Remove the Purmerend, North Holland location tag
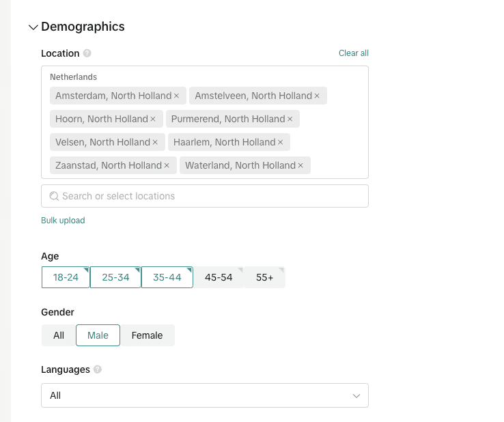Screen dimensions: 504x422 290,119
